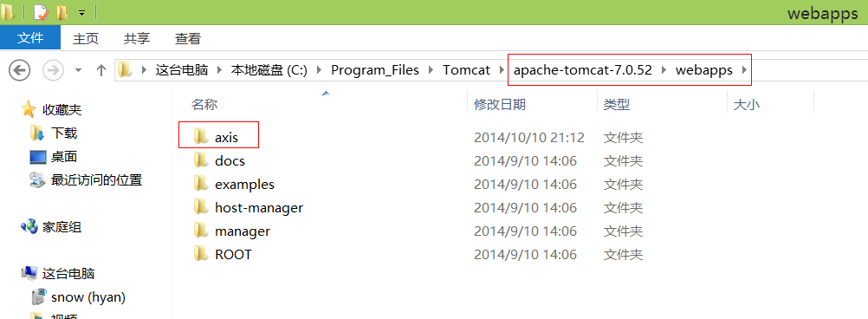Select the ROOT folder icon
This screenshot has width=868, height=319.
point(200,254)
